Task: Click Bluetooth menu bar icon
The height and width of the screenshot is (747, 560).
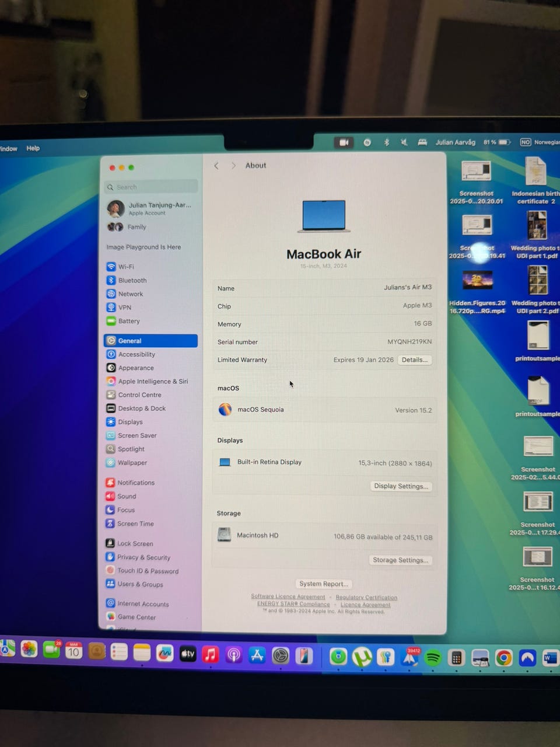Action: click(386, 142)
